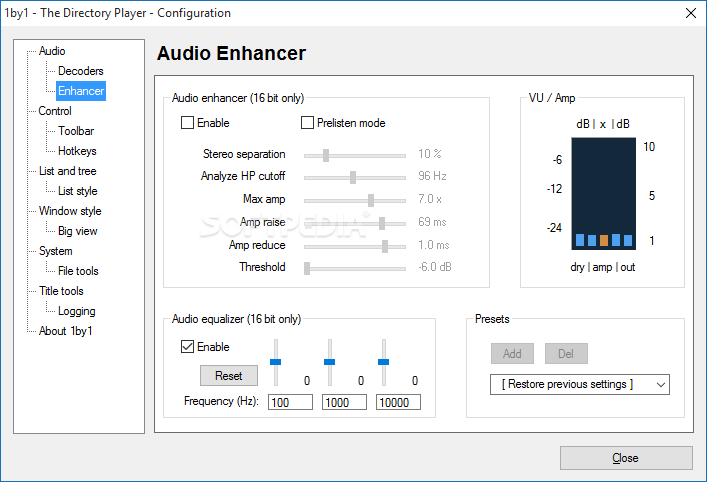
Task: Click the 69 ms amp raise value
Action: 432,222
